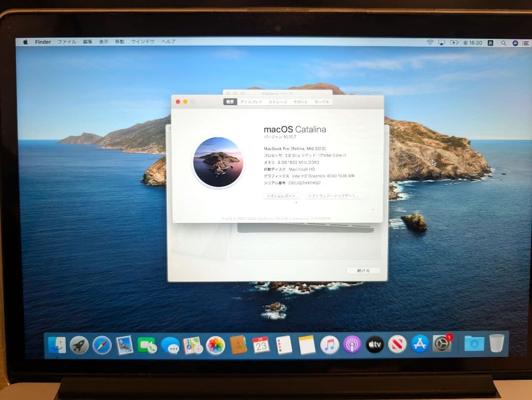
Task: Open Launchpad from the Dock
Action: tap(80, 344)
